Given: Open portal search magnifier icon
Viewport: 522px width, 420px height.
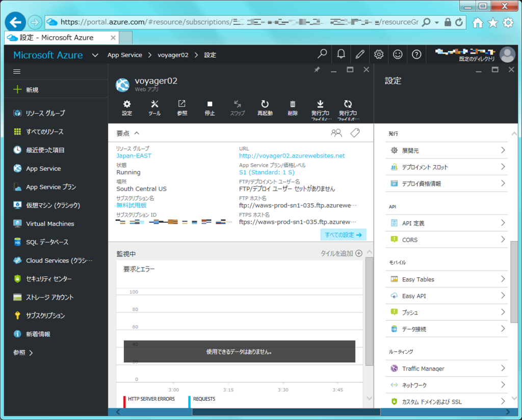Looking at the screenshot, I should pyautogui.click(x=322, y=54).
